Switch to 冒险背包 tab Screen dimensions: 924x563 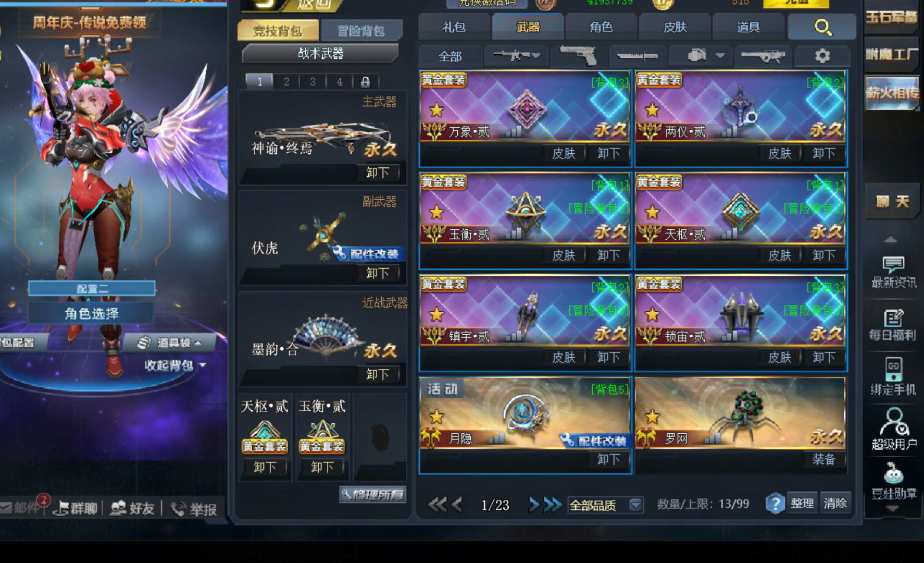pos(361,31)
